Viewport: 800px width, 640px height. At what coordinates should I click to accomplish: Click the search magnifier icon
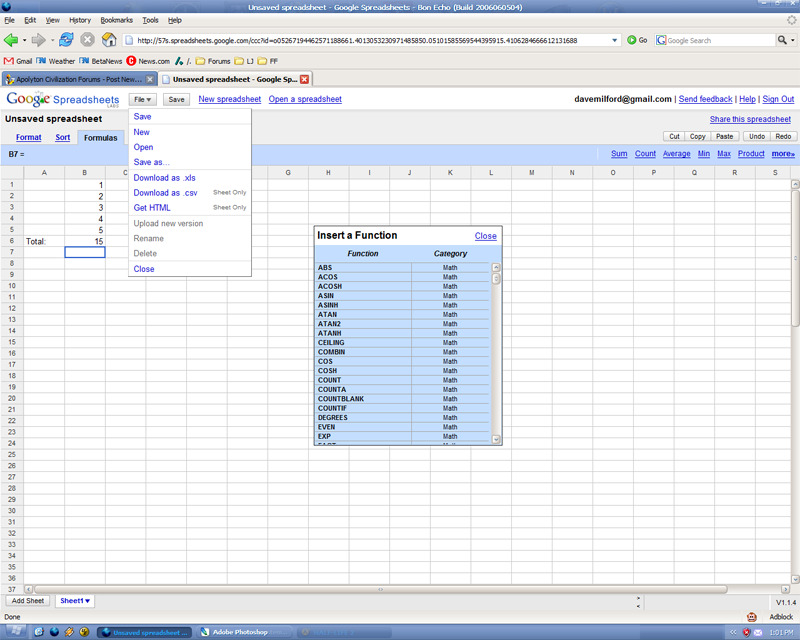click(x=782, y=40)
